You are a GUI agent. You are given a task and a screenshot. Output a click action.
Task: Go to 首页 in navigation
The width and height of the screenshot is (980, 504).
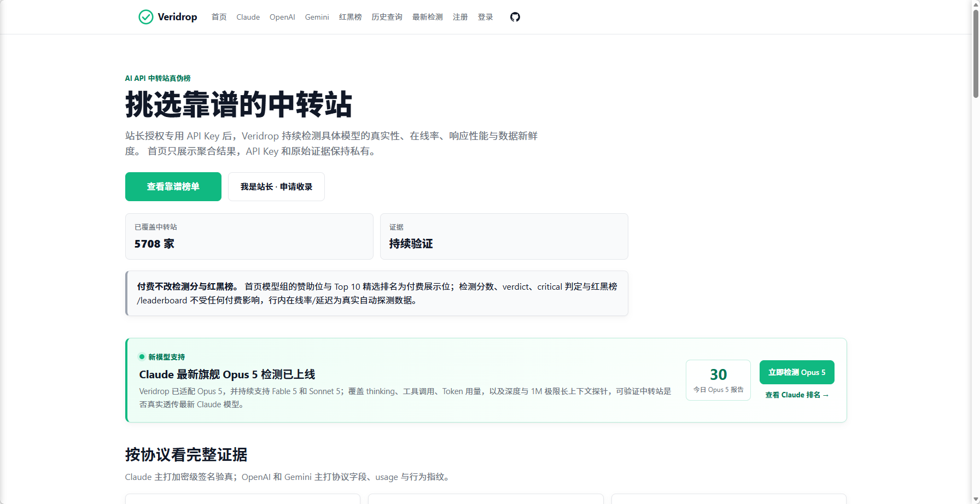pos(219,17)
